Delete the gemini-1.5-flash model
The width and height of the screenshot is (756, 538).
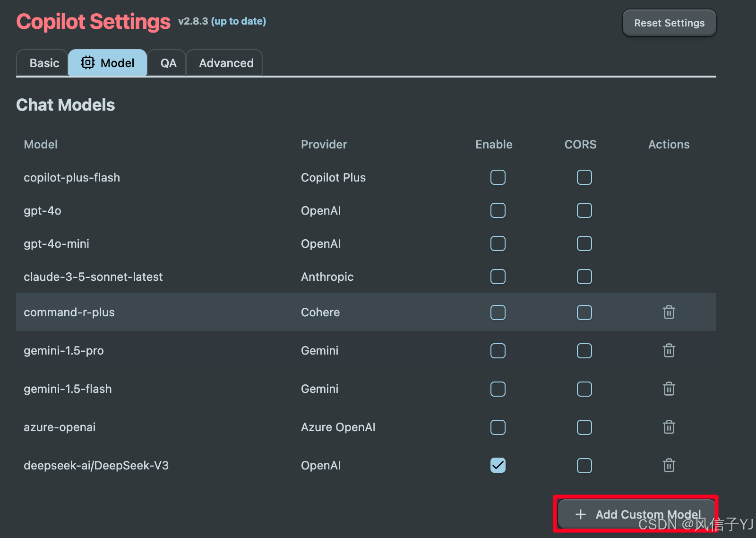(669, 389)
